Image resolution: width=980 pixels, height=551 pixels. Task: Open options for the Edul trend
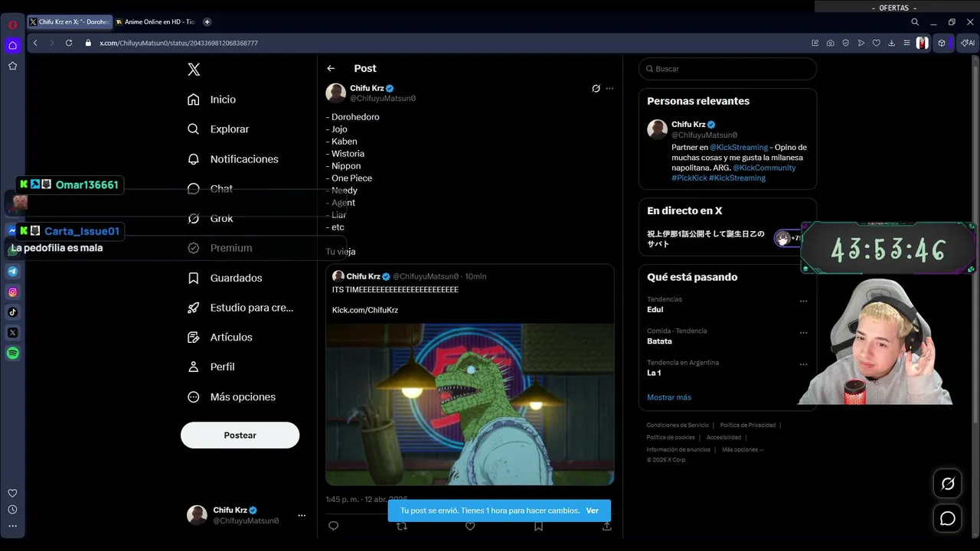[803, 301]
